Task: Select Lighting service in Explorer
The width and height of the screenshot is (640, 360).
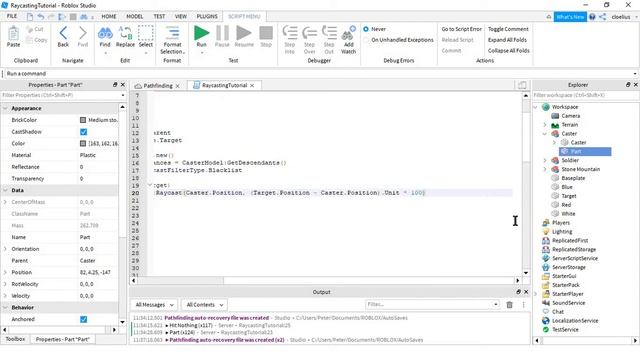Action: click(x=562, y=231)
